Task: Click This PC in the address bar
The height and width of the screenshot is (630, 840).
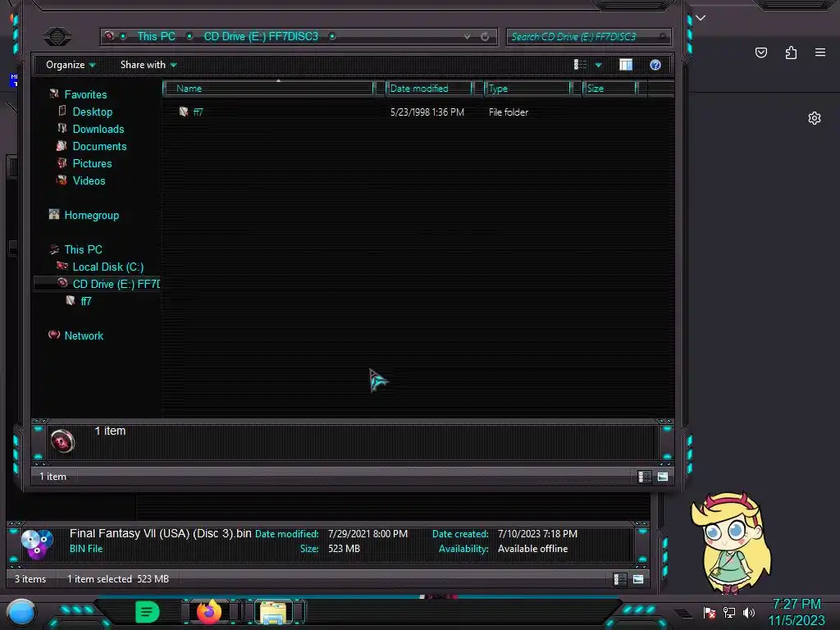Action: (x=156, y=36)
